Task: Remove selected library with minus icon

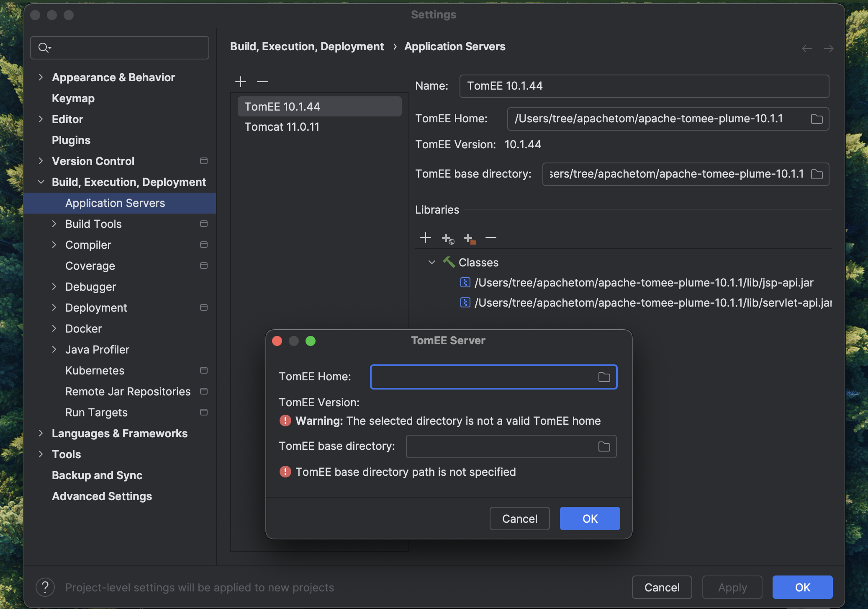Action: click(x=490, y=238)
